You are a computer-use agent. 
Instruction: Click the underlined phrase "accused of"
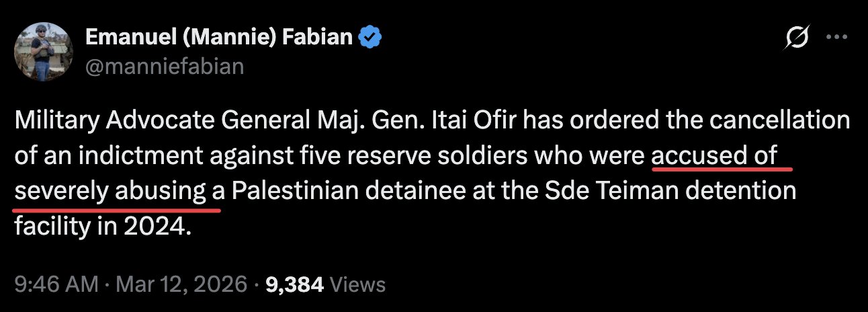coord(715,156)
